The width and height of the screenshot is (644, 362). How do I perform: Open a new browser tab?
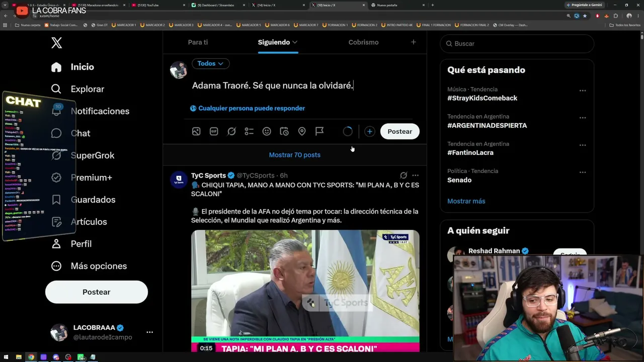tap(433, 5)
